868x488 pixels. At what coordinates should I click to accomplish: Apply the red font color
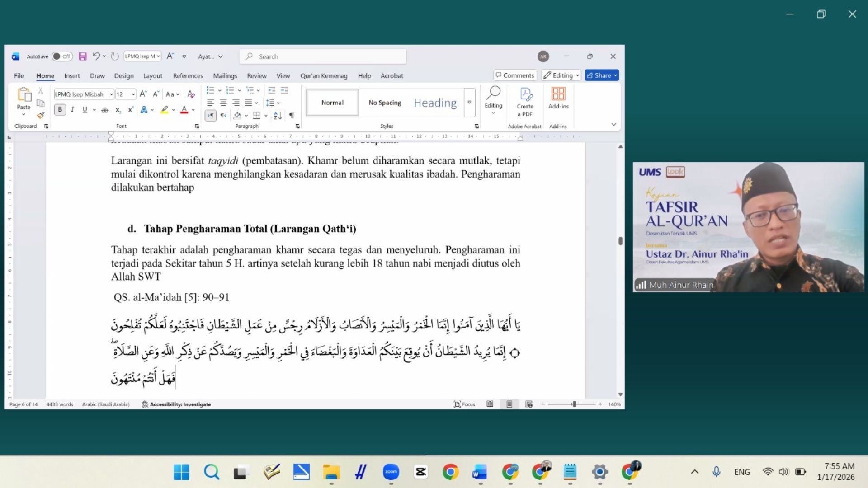tap(184, 110)
